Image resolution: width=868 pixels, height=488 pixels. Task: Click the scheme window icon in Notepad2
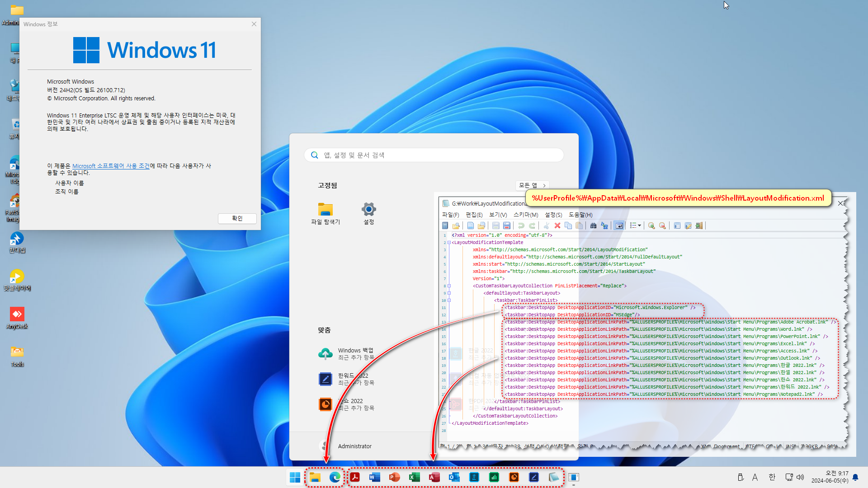[x=677, y=225]
